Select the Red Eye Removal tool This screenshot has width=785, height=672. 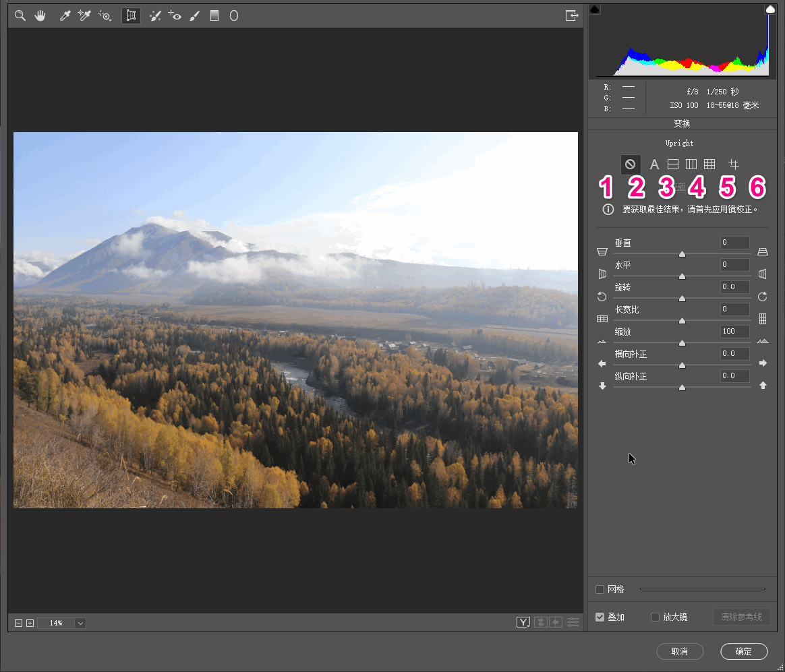[x=175, y=16]
